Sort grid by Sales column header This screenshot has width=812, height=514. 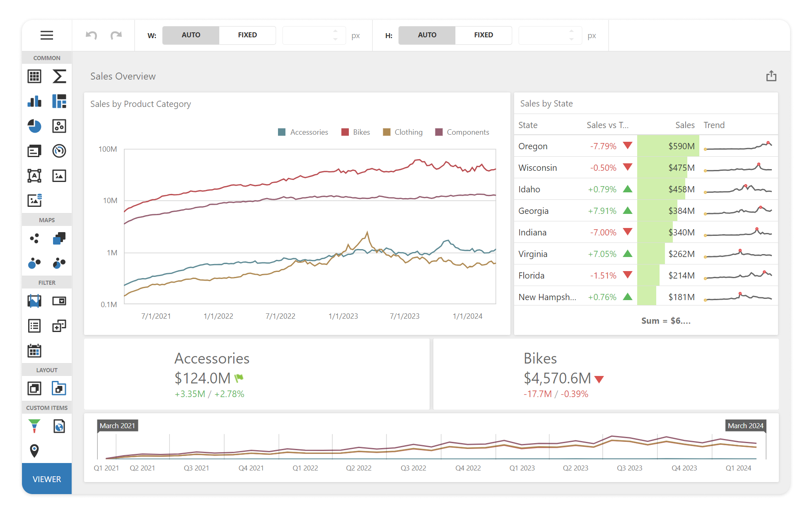(x=685, y=125)
